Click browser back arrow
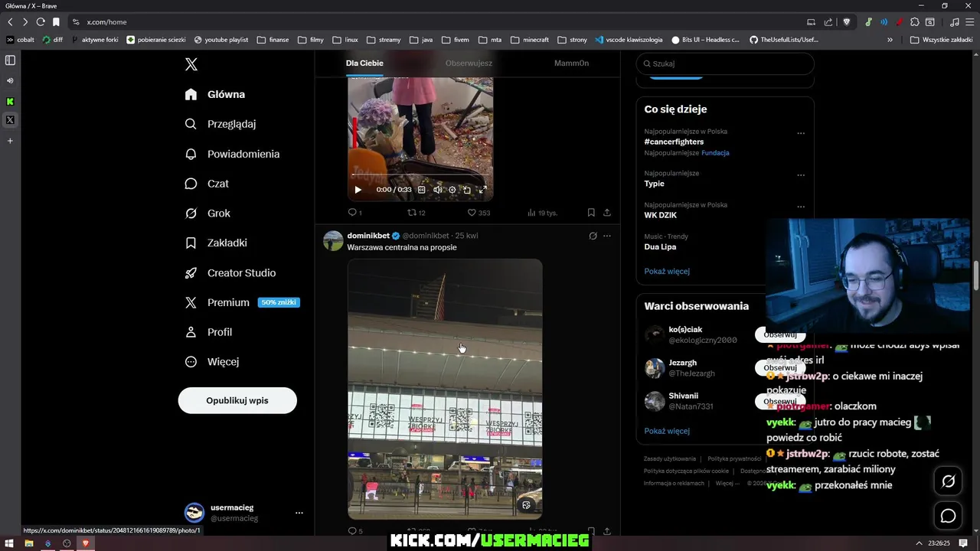The width and height of the screenshot is (980, 551). [10, 22]
